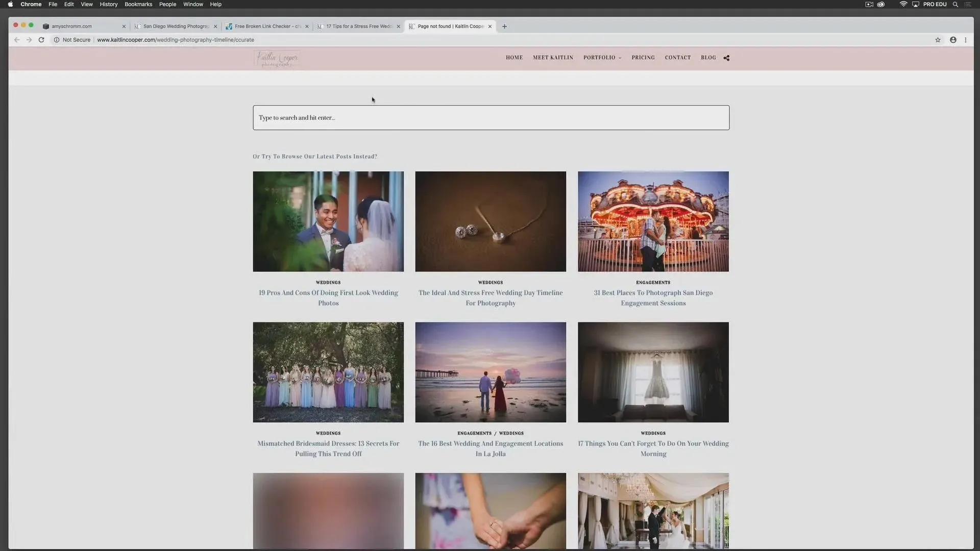Open Chrome three-dot menu

click(965, 40)
